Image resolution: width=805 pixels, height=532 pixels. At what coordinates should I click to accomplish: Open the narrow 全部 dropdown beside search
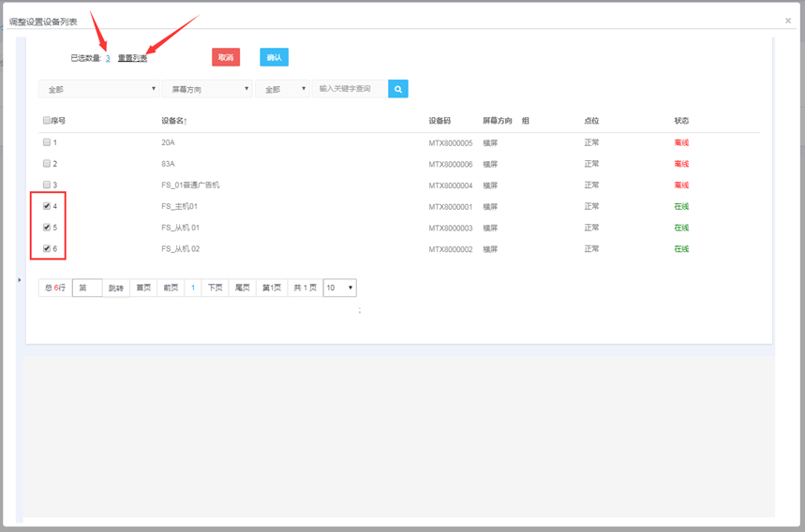coord(282,89)
